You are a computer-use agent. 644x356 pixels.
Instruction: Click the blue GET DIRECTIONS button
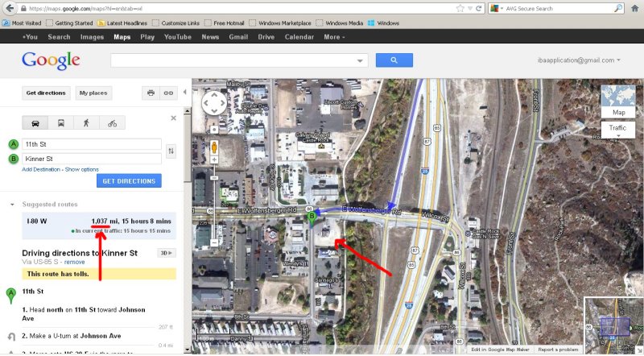pos(129,181)
